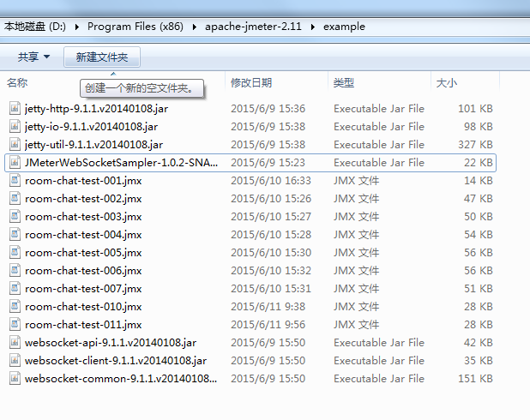The image size is (530, 420).
Task: Select file websocket-api-9.1.1.v20140108.jar
Action: [x=111, y=343]
